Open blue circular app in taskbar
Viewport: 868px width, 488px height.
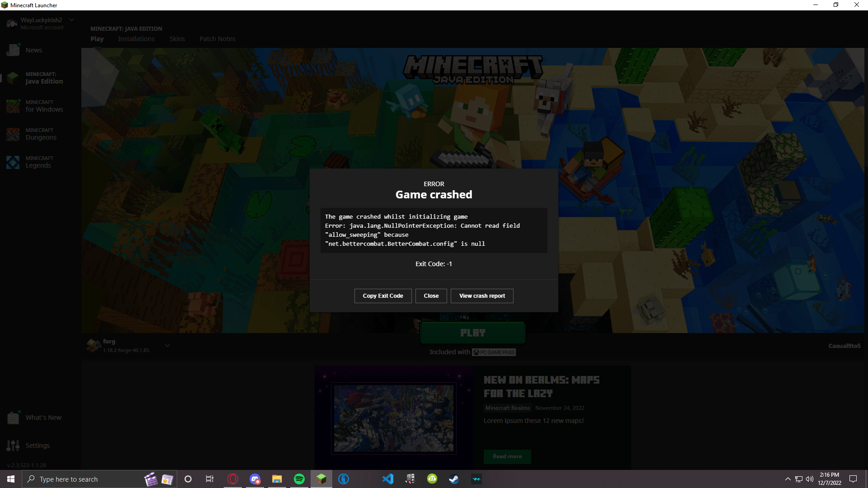point(344,479)
